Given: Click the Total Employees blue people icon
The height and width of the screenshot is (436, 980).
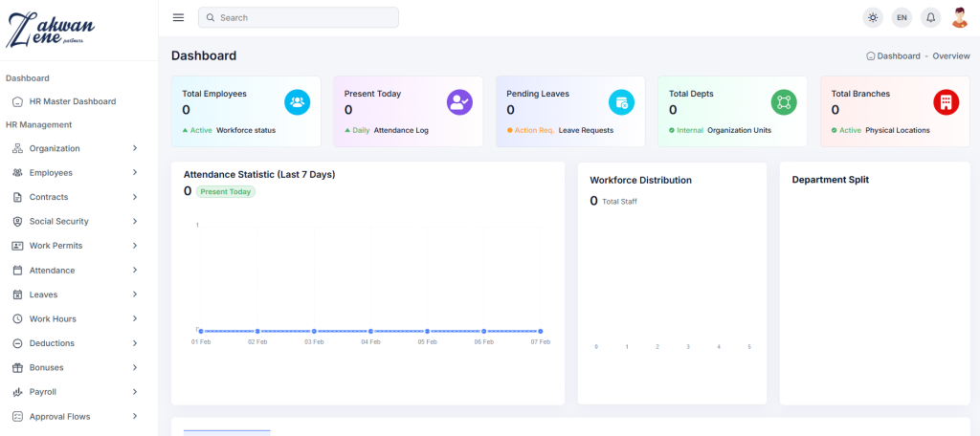Looking at the screenshot, I should pyautogui.click(x=297, y=101).
